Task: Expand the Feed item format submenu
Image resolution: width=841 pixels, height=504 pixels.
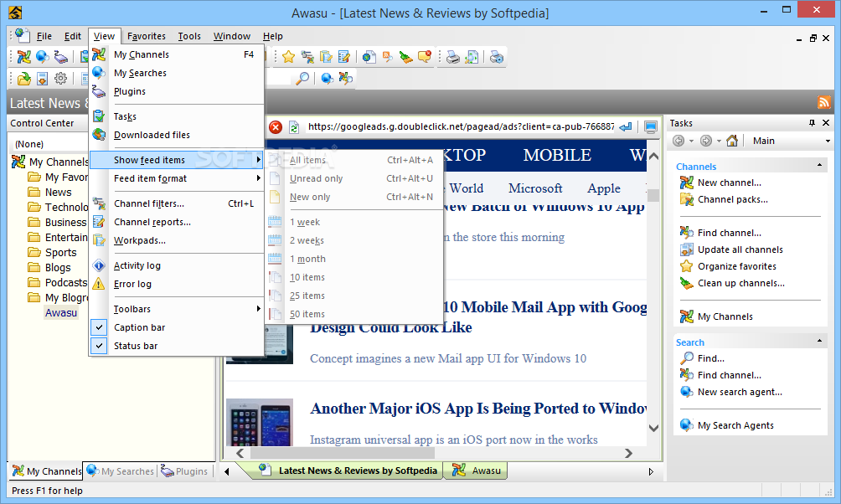Action: coord(177,178)
